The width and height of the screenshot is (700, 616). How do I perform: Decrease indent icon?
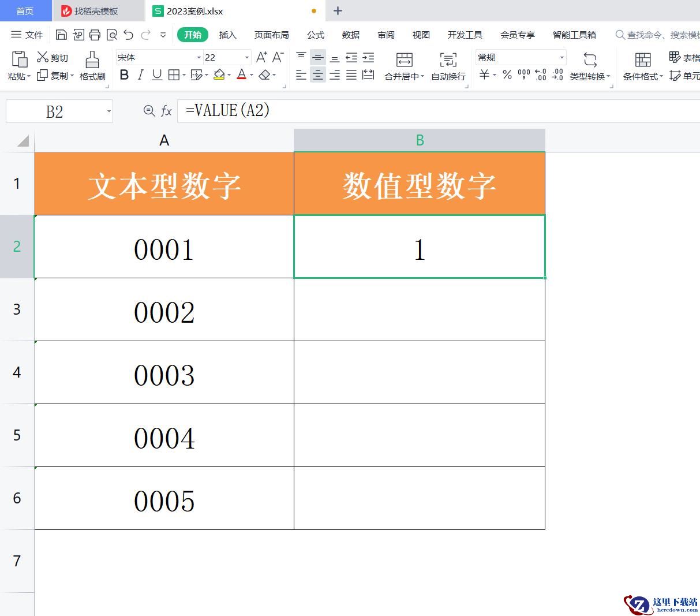pyautogui.click(x=351, y=57)
